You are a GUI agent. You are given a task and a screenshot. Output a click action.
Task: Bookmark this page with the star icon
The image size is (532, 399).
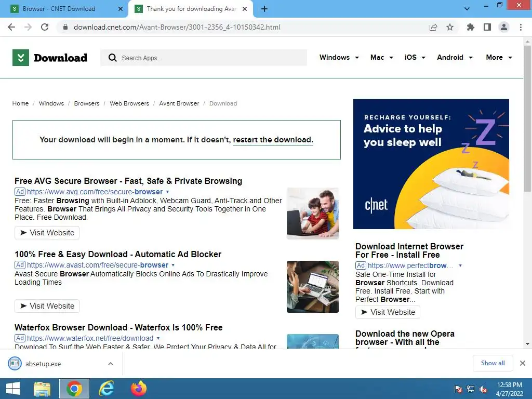[450, 27]
